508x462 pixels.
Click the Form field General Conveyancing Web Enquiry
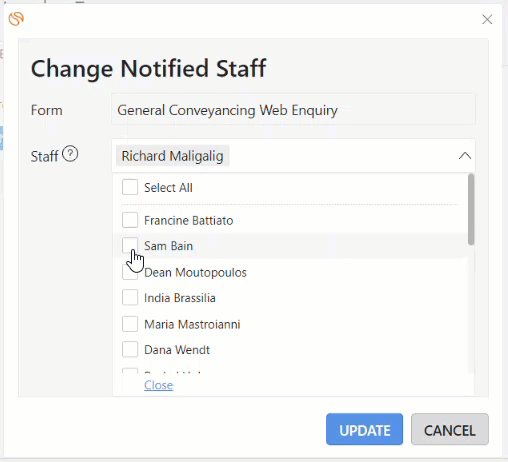tap(293, 110)
